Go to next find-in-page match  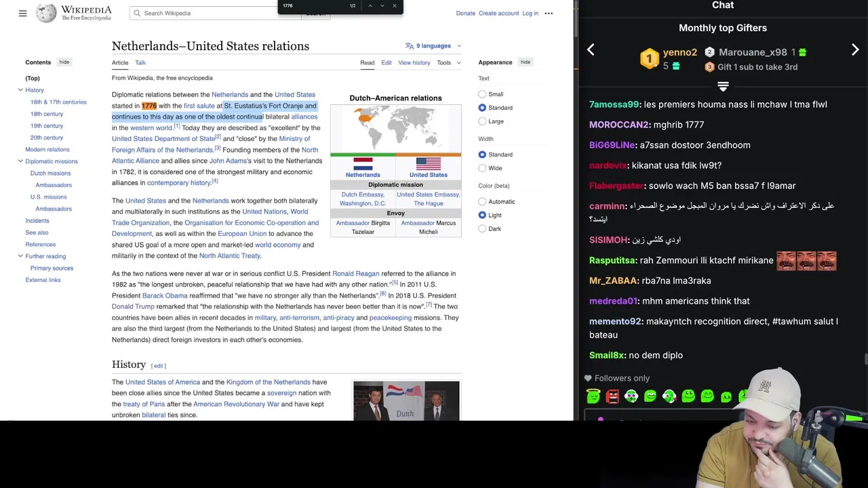click(382, 6)
